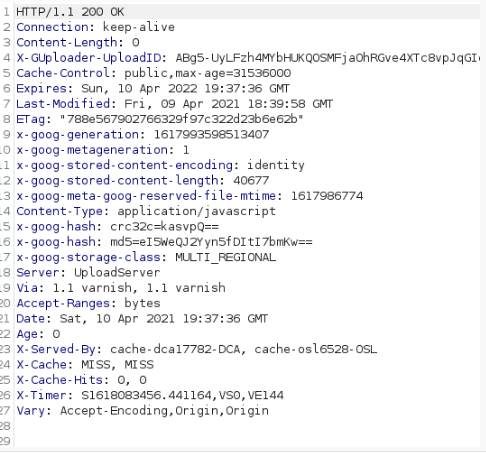The image size is (486, 454).
Task: Click the X-Timer header value
Action: tap(182, 395)
